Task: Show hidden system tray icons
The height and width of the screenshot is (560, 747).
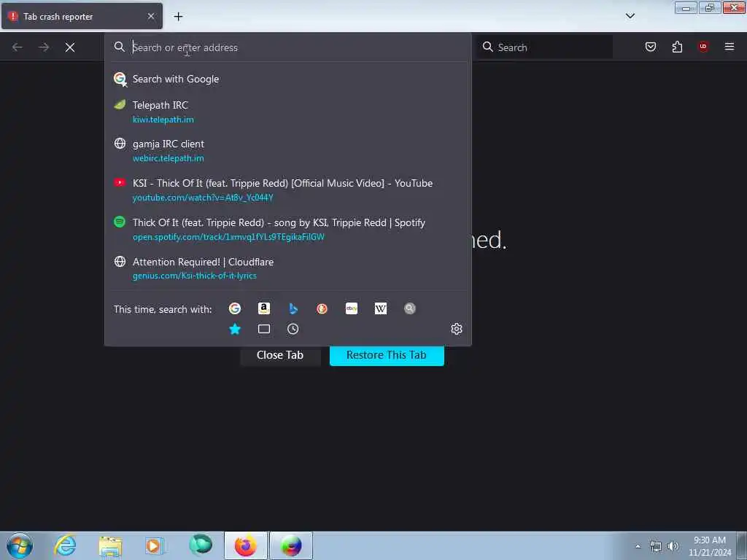Action: coord(638,546)
